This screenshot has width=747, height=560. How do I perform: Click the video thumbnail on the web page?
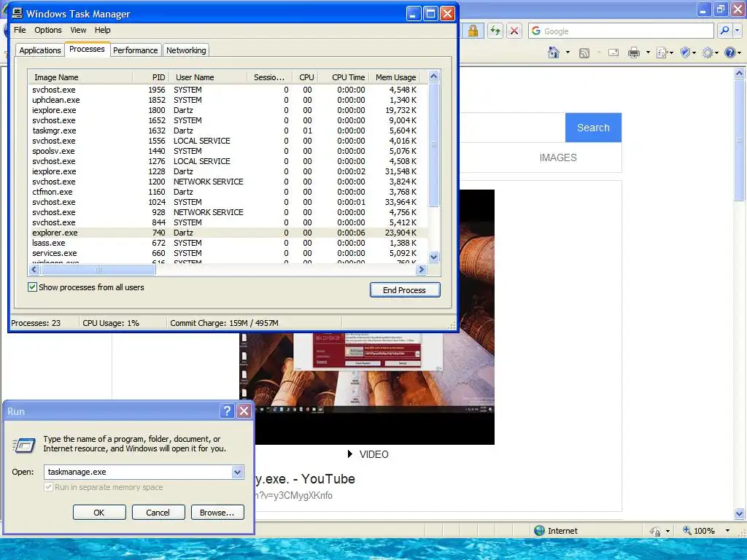point(367,316)
